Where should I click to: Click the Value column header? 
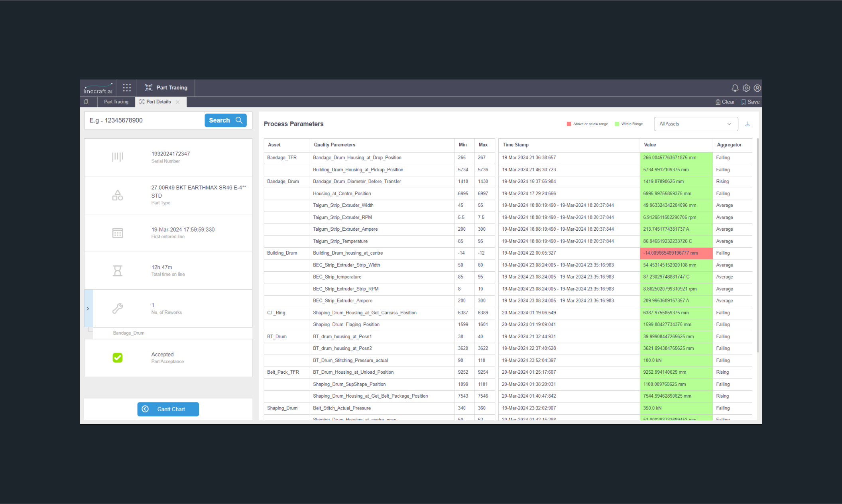[676, 145]
